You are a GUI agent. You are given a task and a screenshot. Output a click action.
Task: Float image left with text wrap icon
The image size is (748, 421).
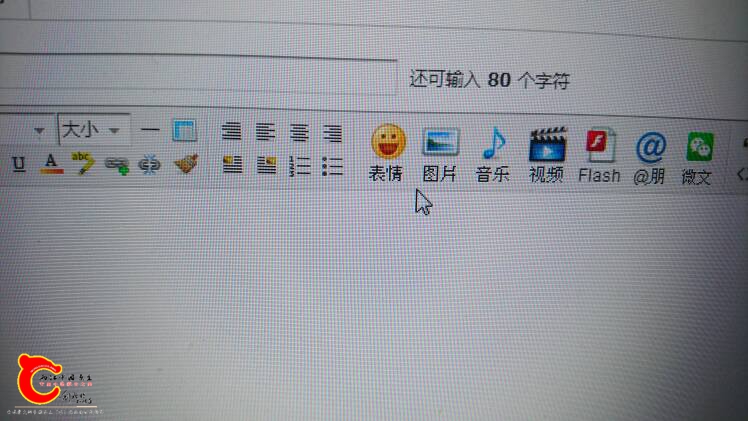pos(232,164)
